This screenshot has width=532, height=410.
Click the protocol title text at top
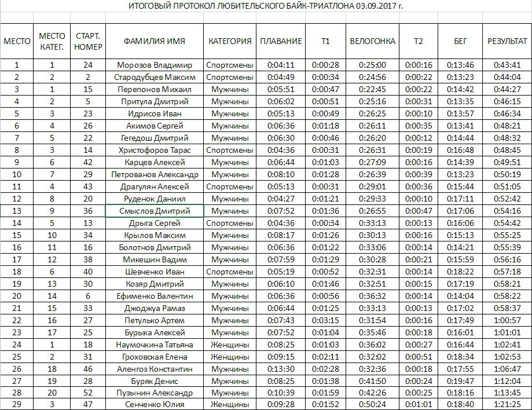point(266,6)
